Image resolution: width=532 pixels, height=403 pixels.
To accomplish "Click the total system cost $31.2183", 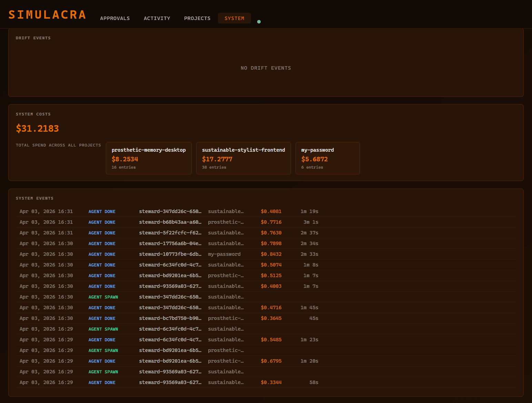I will point(37,129).
